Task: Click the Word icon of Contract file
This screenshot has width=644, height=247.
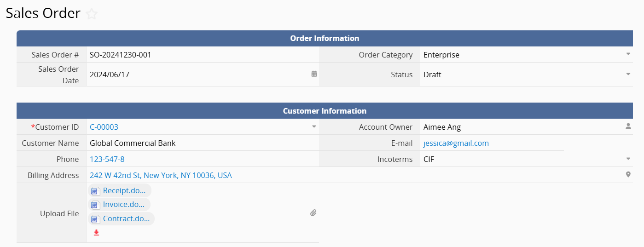Action: click(95, 219)
